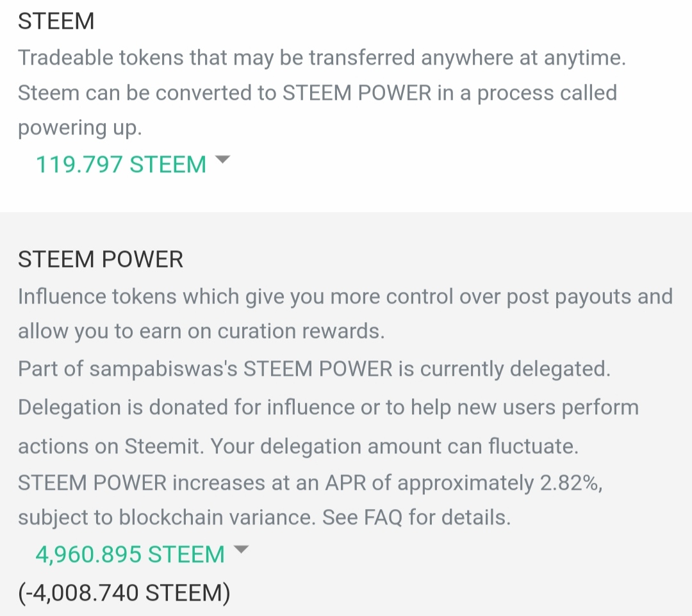This screenshot has width=692, height=616.
Task: Click the STEEM POWER section heading
Action: point(101,259)
